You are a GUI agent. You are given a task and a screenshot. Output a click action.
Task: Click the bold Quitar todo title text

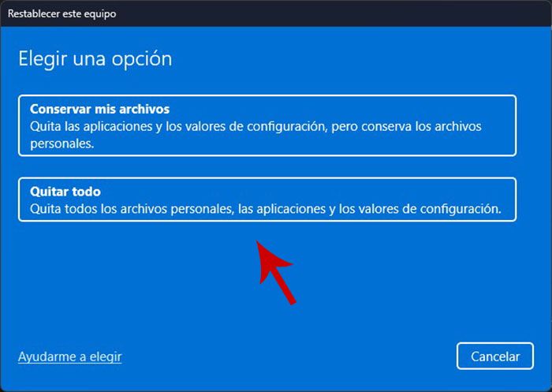[65, 192]
